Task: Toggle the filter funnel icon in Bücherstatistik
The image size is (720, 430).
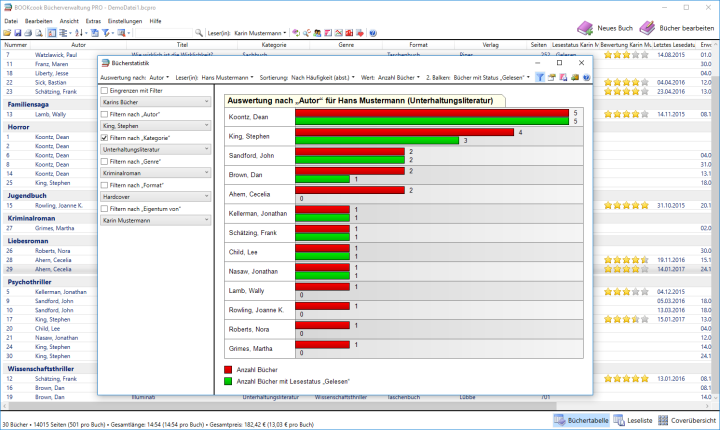Action: pyautogui.click(x=539, y=76)
